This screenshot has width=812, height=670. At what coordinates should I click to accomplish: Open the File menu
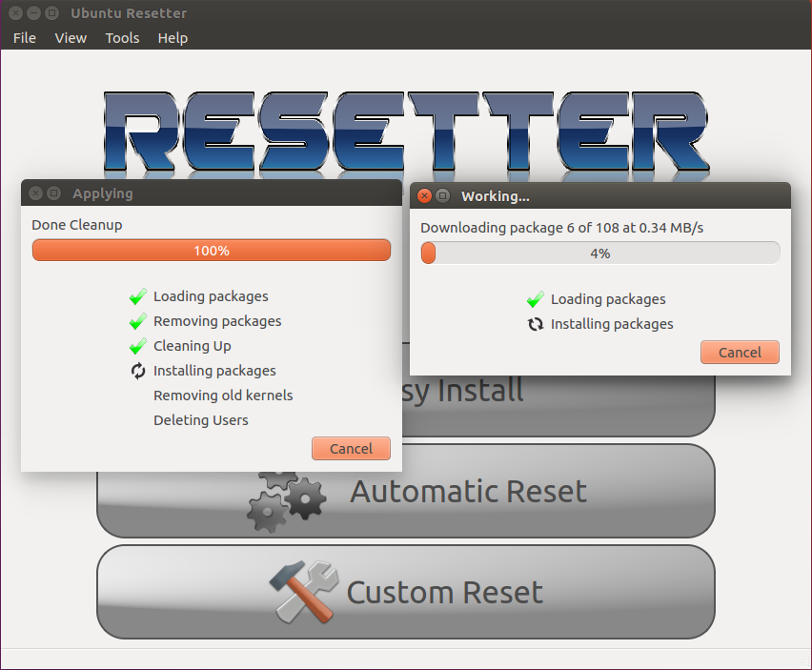coord(25,38)
